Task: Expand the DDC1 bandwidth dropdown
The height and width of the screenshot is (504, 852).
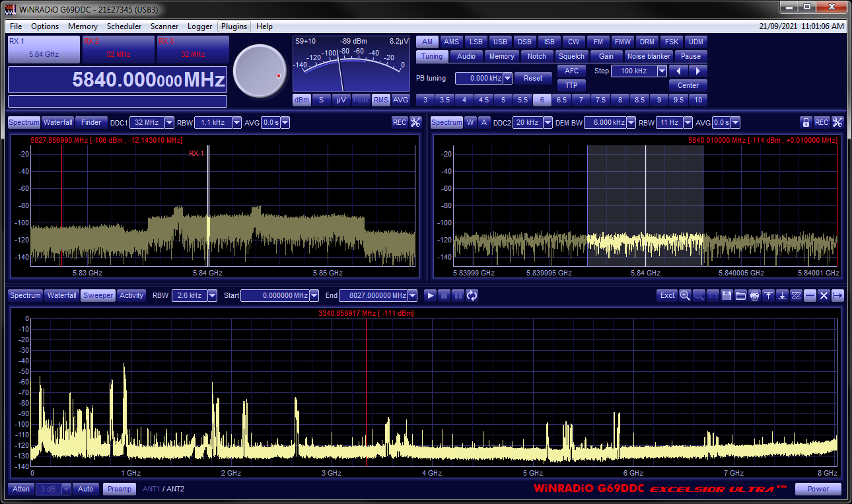Action: tap(170, 122)
